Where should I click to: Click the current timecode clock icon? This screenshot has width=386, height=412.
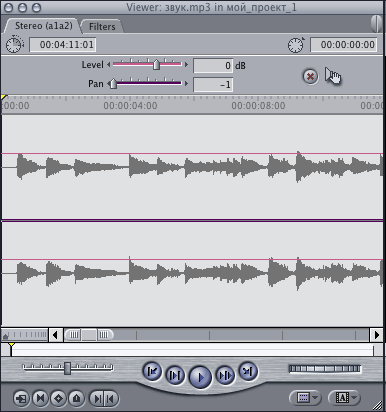point(296,45)
